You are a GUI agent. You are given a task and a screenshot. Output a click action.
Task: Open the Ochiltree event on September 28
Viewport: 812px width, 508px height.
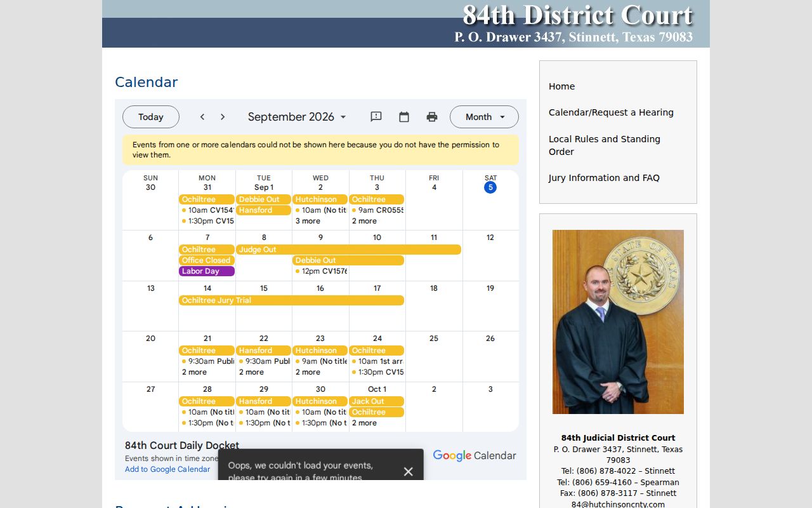(207, 401)
